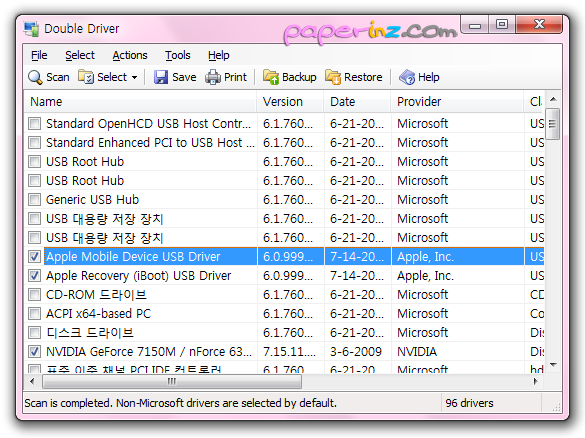The width and height of the screenshot is (585, 438).
Task: Click the horizontal scrollbar left arrow
Action: tap(32, 381)
